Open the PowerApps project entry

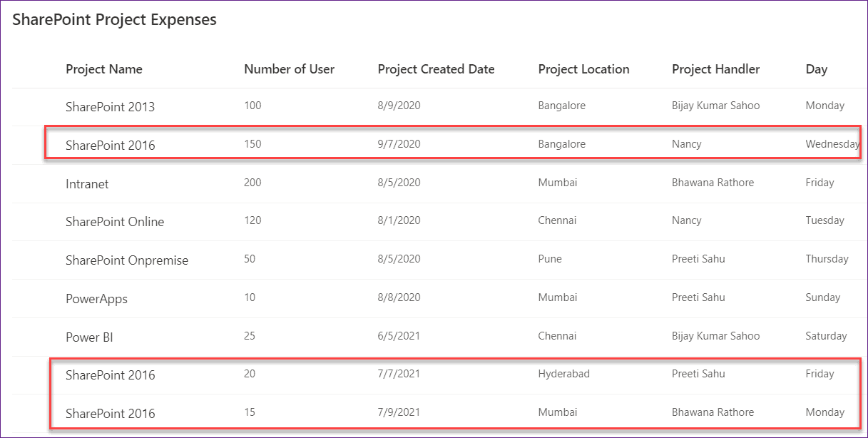pos(96,298)
